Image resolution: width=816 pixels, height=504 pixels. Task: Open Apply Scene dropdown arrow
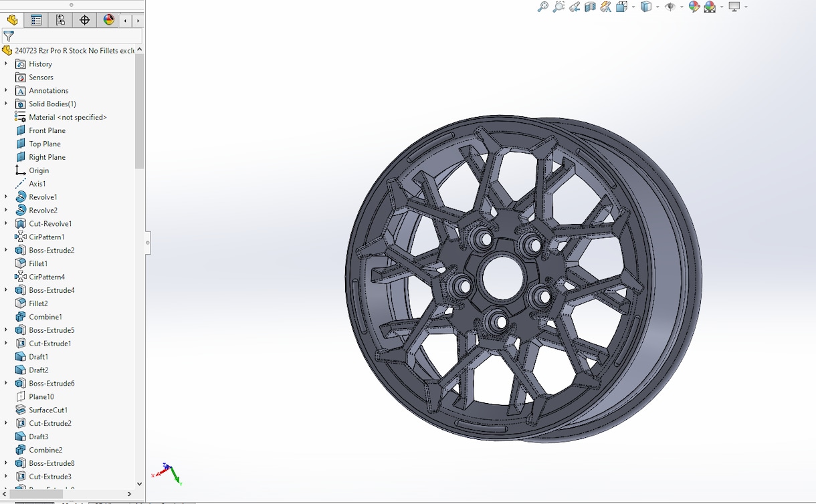722,7
